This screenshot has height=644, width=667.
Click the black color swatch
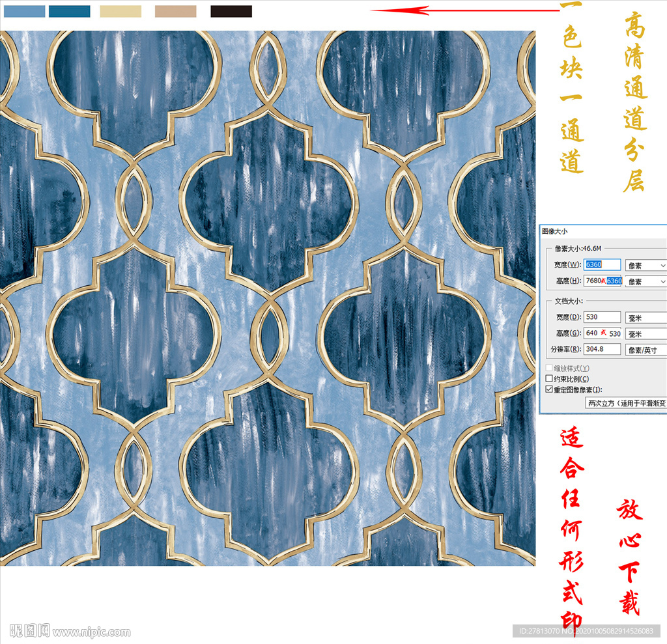tap(231, 11)
